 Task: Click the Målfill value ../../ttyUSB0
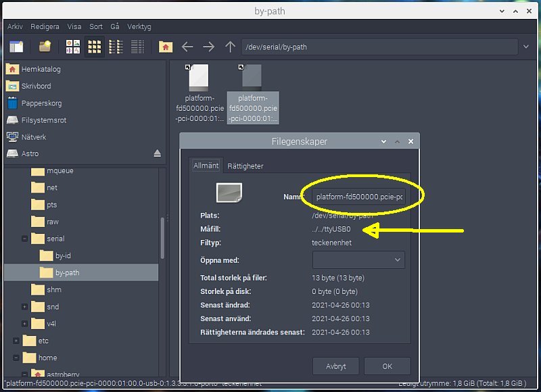pyautogui.click(x=331, y=229)
